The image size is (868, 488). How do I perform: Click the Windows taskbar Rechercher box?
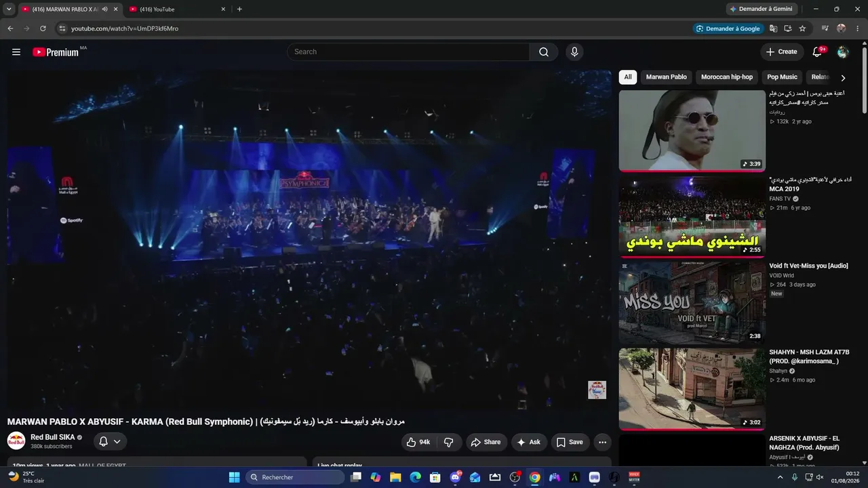coord(295,477)
